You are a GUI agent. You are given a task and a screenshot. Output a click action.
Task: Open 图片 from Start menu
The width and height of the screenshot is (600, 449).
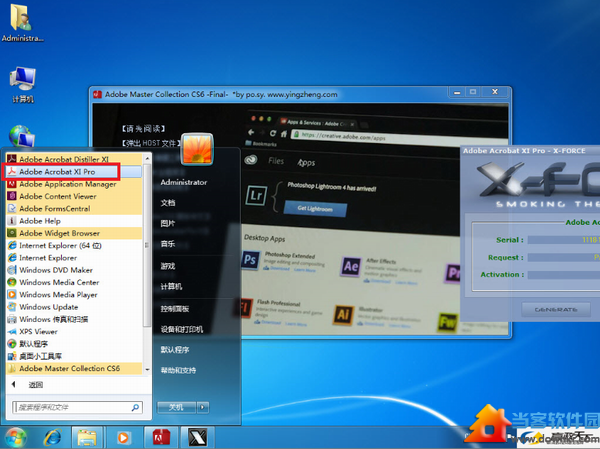168,223
